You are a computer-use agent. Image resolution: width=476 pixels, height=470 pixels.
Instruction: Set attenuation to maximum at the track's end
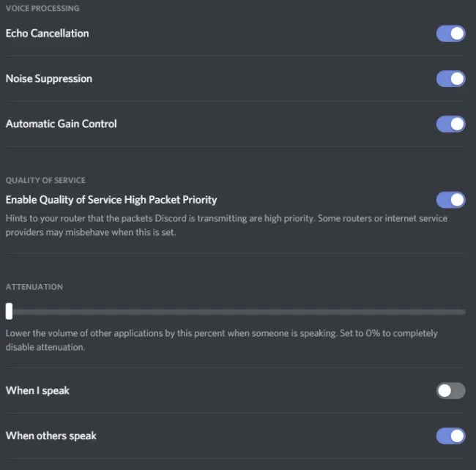pyautogui.click(x=464, y=312)
